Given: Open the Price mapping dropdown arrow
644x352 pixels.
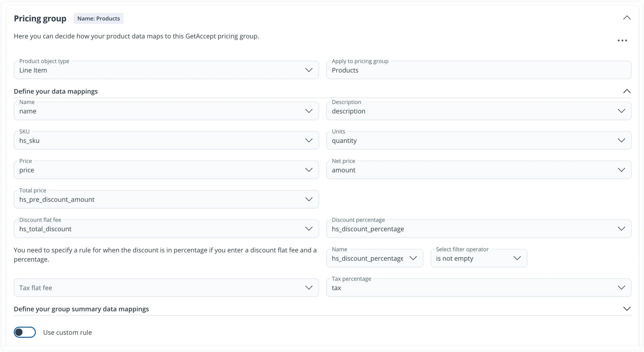Looking at the screenshot, I should (309, 170).
